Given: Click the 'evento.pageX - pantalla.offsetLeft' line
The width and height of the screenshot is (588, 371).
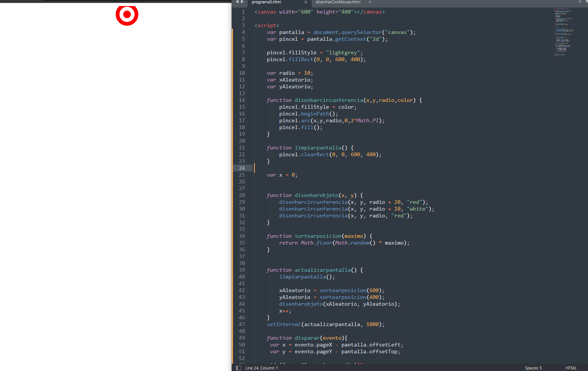Looking at the screenshot, I should pyautogui.click(x=337, y=345).
